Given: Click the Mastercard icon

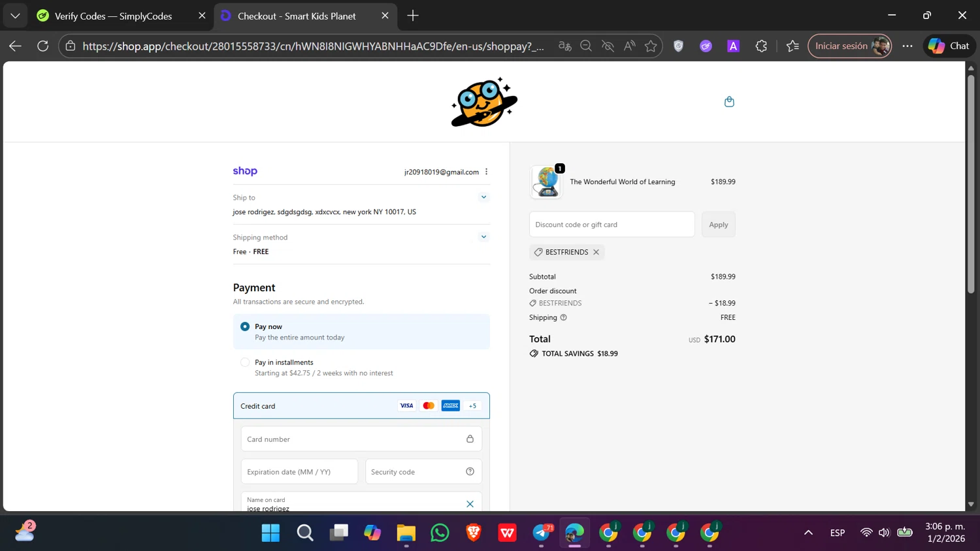Looking at the screenshot, I should (x=429, y=405).
